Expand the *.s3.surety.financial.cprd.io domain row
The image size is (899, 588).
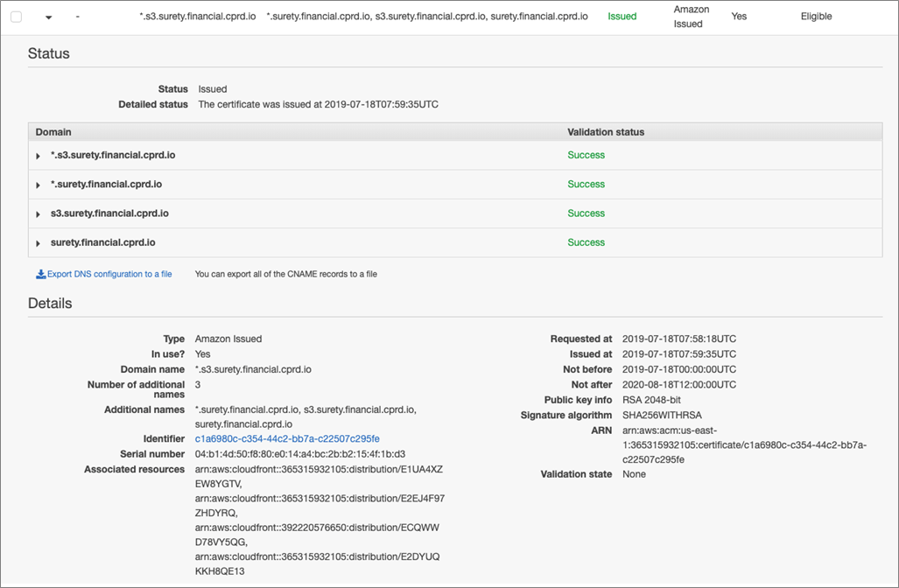(x=38, y=156)
